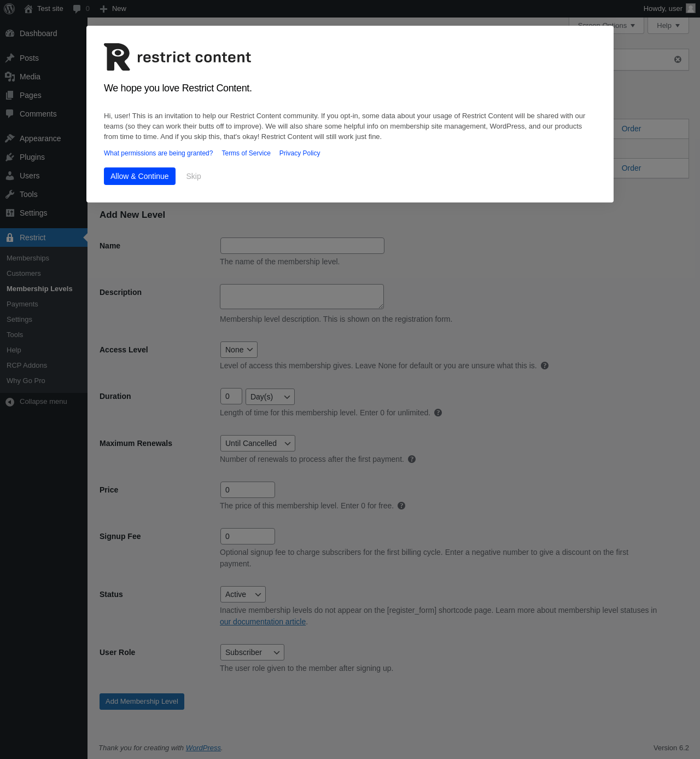700x759 pixels.
Task: Click the Media icon in sidebar
Action: [10, 77]
